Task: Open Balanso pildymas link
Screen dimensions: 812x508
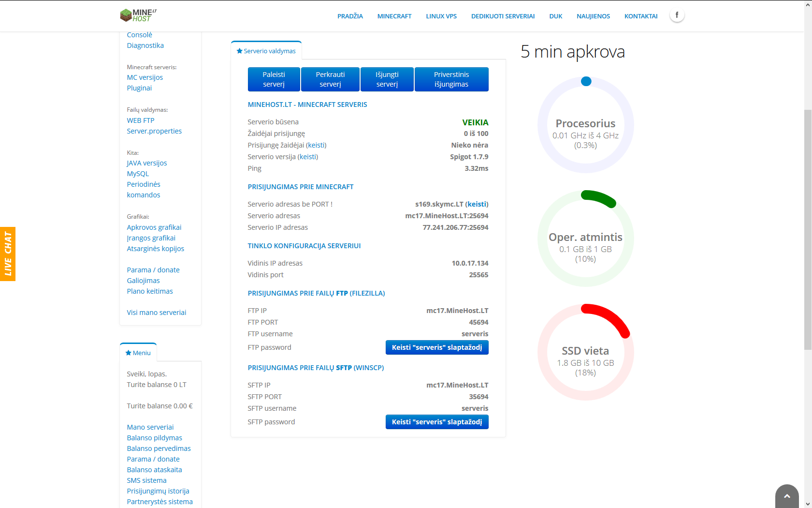Action: (154, 438)
